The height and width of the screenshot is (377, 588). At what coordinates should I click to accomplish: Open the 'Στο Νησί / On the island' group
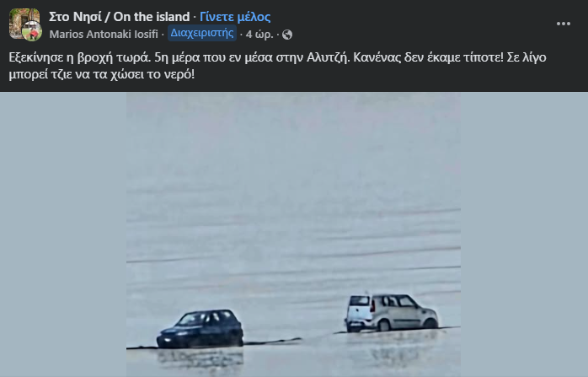pos(120,17)
